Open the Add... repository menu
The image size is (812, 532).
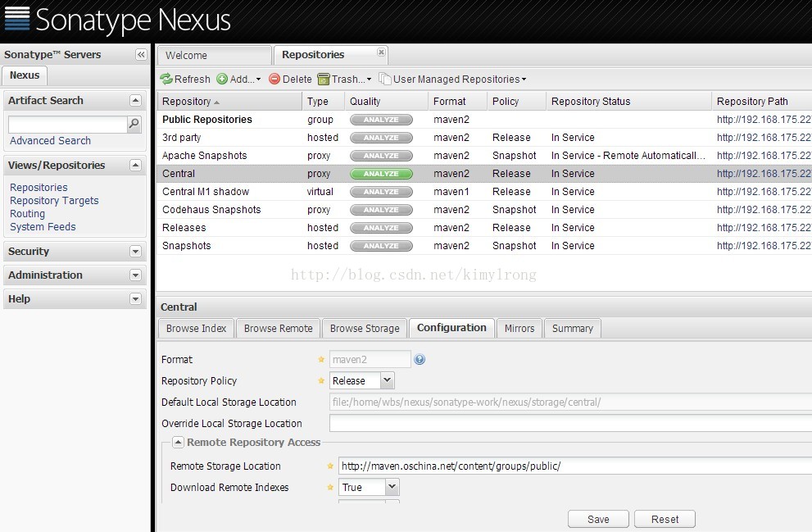[x=238, y=80]
